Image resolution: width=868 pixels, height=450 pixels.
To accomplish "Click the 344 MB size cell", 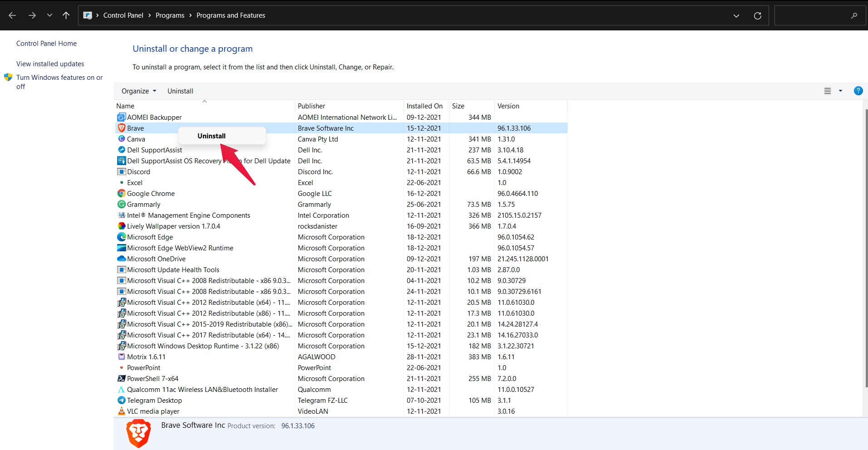I will [479, 117].
